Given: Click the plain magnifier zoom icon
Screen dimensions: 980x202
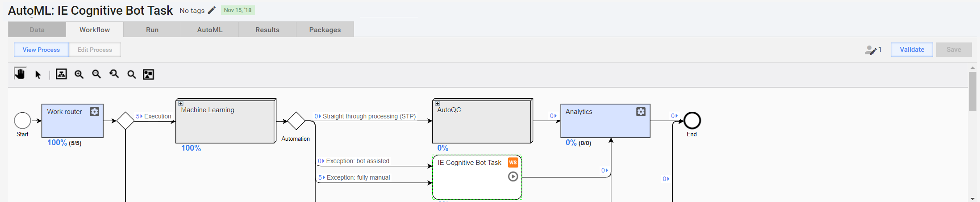Looking at the screenshot, I should pyautogui.click(x=131, y=74).
